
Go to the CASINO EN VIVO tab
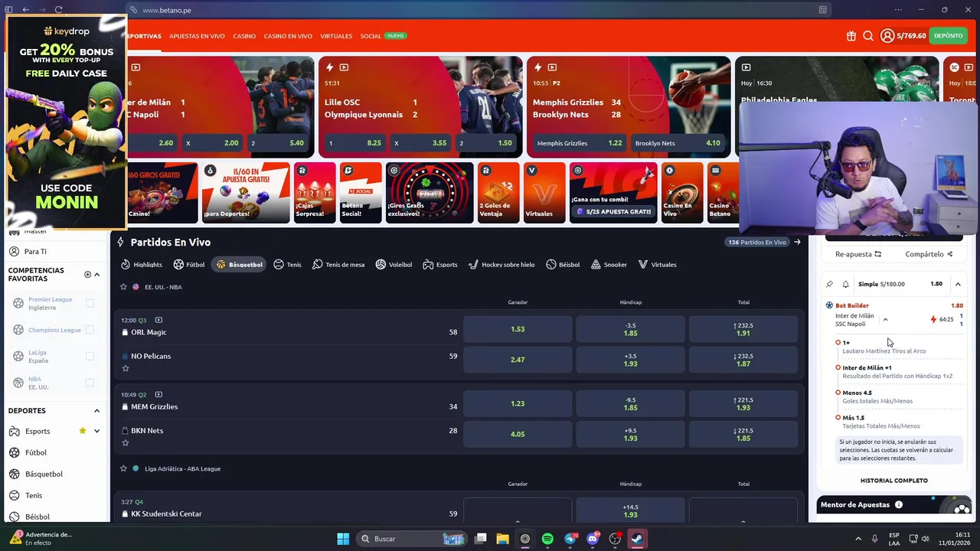click(x=288, y=36)
